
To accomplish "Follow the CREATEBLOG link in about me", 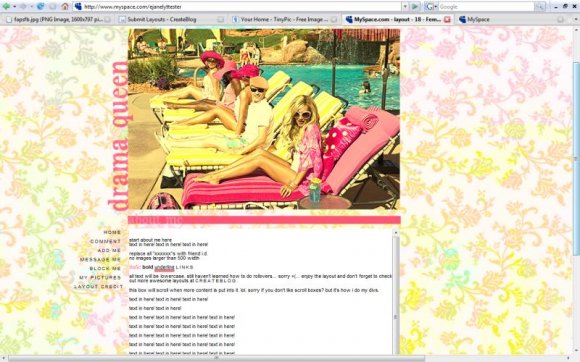I will tap(216, 281).
